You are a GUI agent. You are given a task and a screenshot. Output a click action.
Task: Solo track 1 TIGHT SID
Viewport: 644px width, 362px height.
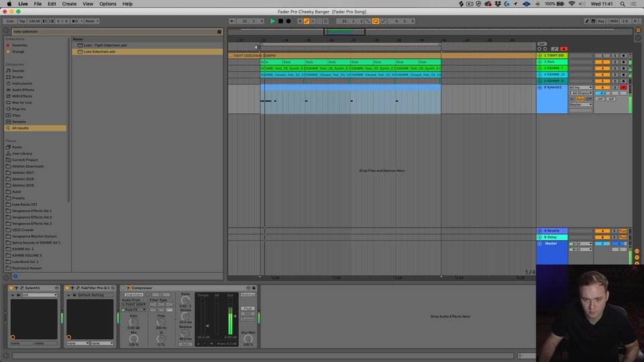(615, 56)
